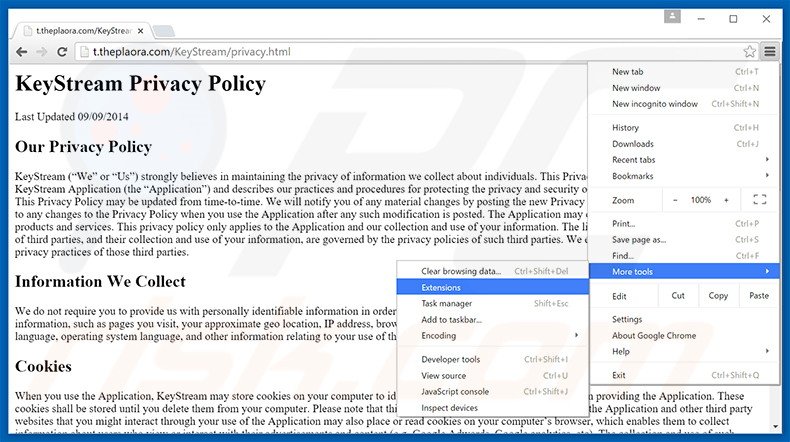Decrease zoom with the minus button
Viewport: 790px width, 442px height.
[x=675, y=200]
